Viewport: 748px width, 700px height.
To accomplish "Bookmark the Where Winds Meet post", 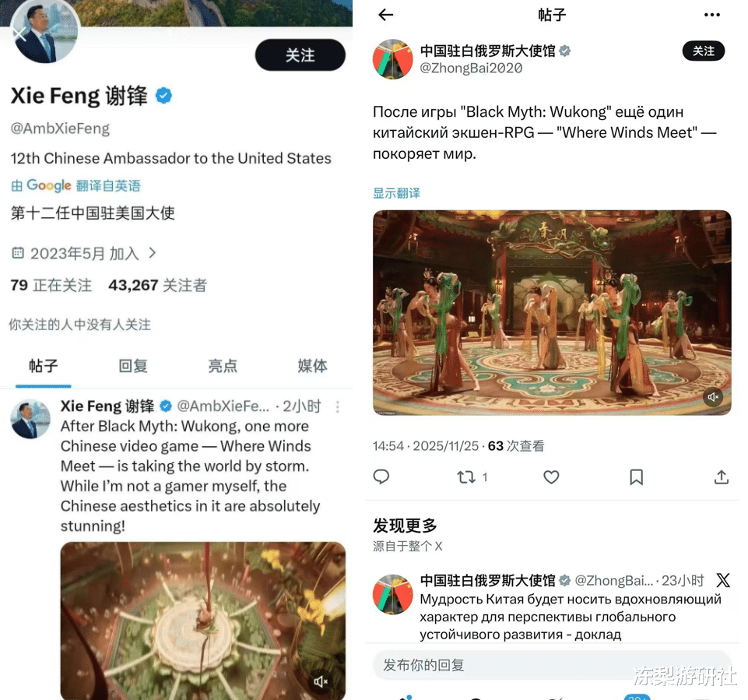I will (x=637, y=477).
